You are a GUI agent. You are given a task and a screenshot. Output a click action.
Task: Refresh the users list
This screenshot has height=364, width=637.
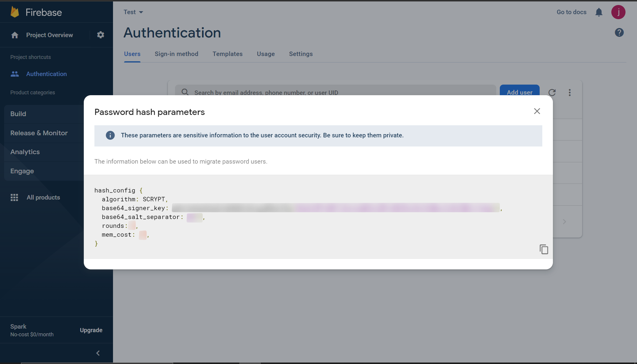point(552,93)
